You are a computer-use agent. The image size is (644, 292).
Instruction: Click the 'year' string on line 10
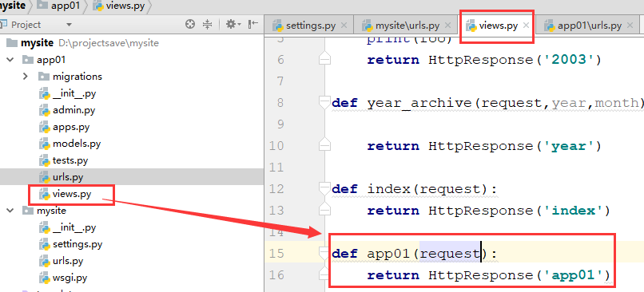(x=568, y=146)
